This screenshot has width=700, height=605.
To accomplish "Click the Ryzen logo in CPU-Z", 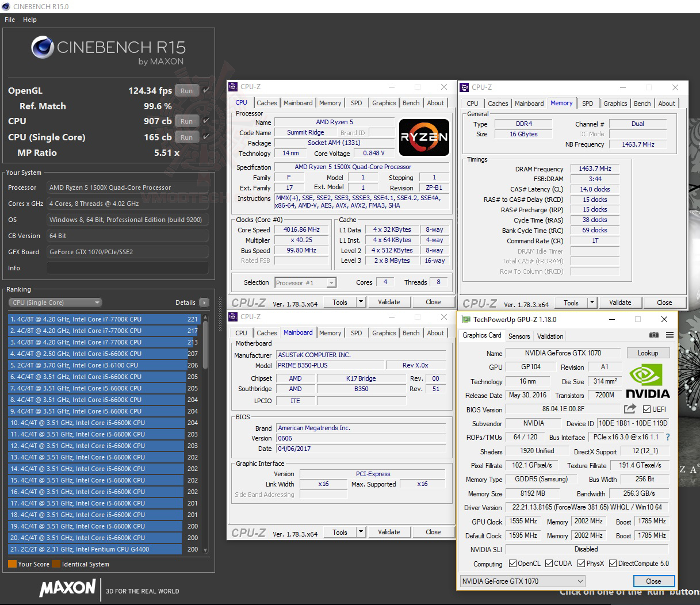I will (424, 137).
